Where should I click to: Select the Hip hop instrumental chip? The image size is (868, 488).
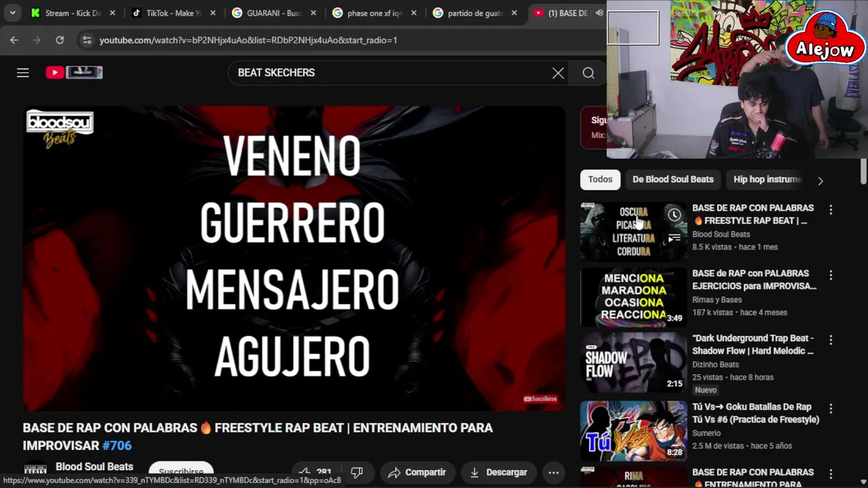point(767,180)
